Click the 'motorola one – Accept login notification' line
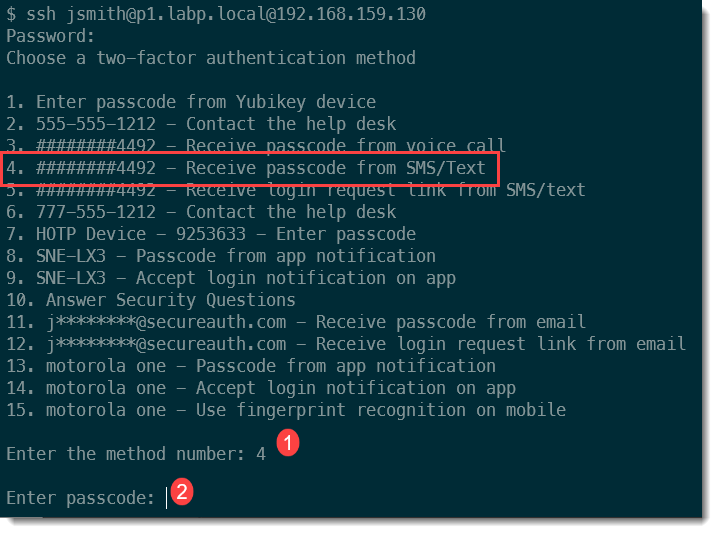The height and width of the screenshot is (533, 717). click(x=261, y=388)
